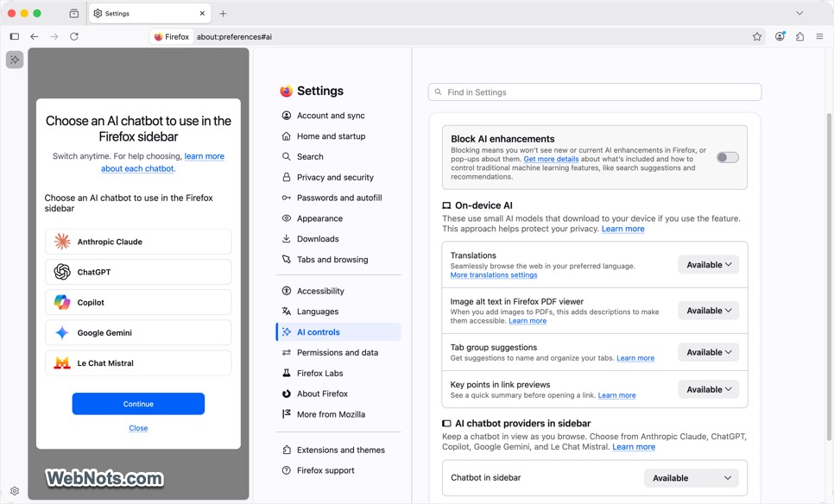
Task: Click the Find in Settings search field
Action: 595,92
